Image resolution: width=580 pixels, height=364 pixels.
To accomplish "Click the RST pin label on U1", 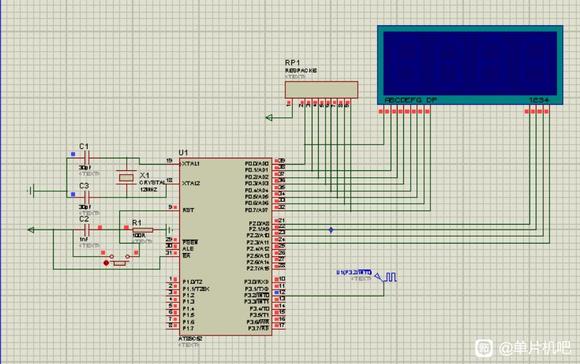I will [x=188, y=210].
